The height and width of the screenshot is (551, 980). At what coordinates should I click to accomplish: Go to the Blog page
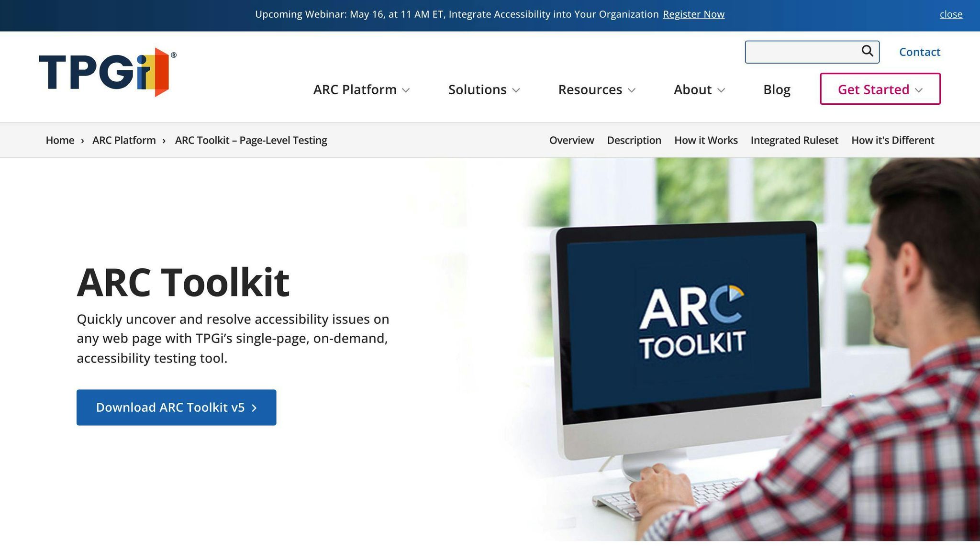pyautogui.click(x=777, y=89)
